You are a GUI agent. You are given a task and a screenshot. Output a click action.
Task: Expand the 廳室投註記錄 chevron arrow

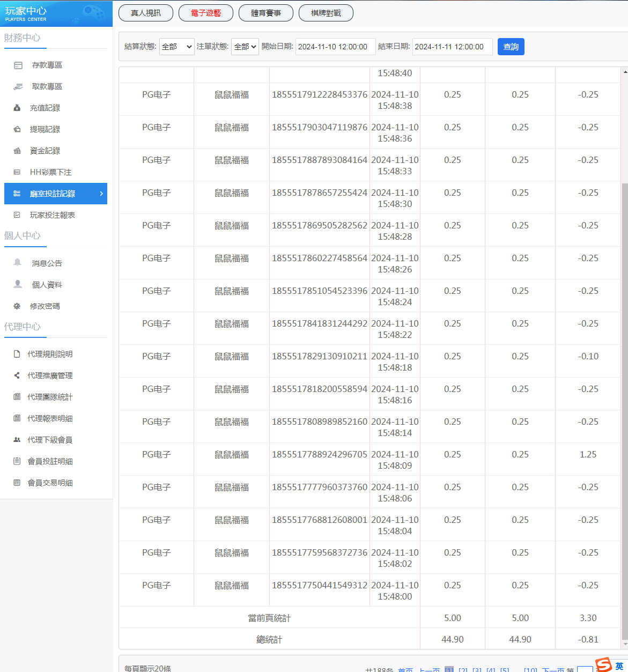[101, 194]
